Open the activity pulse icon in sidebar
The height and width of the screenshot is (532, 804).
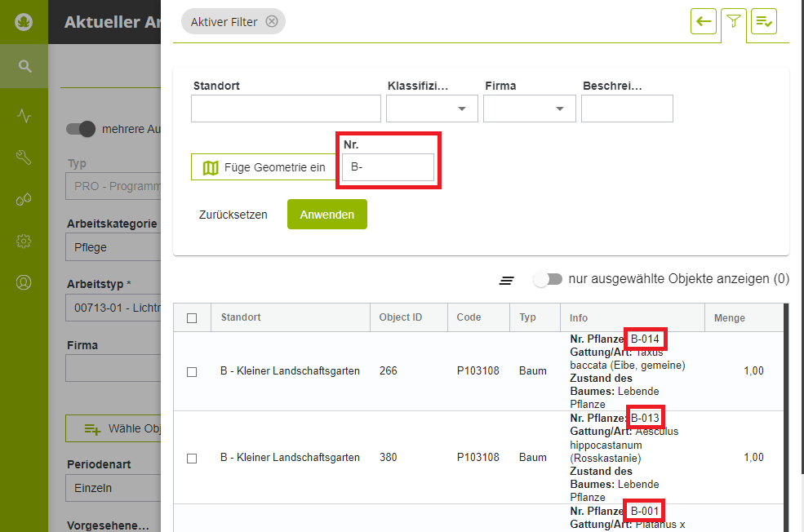click(x=24, y=115)
